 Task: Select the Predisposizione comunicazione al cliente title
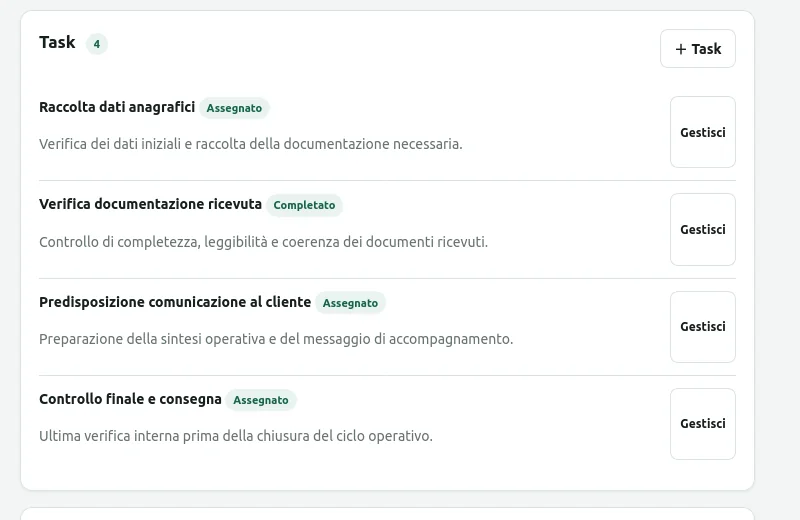tap(175, 302)
